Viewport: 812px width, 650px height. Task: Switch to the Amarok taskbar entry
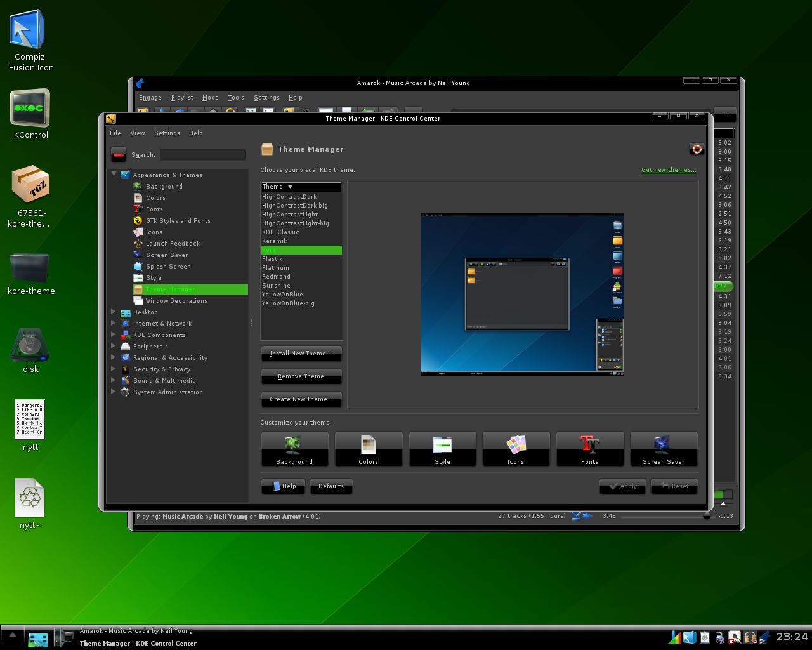coord(136,631)
